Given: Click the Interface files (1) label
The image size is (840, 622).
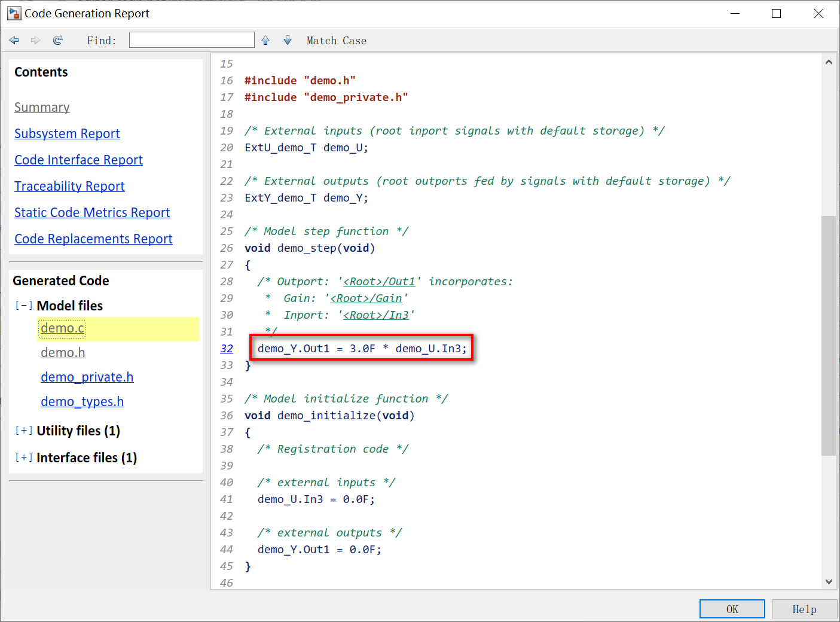Looking at the screenshot, I should click(x=87, y=458).
